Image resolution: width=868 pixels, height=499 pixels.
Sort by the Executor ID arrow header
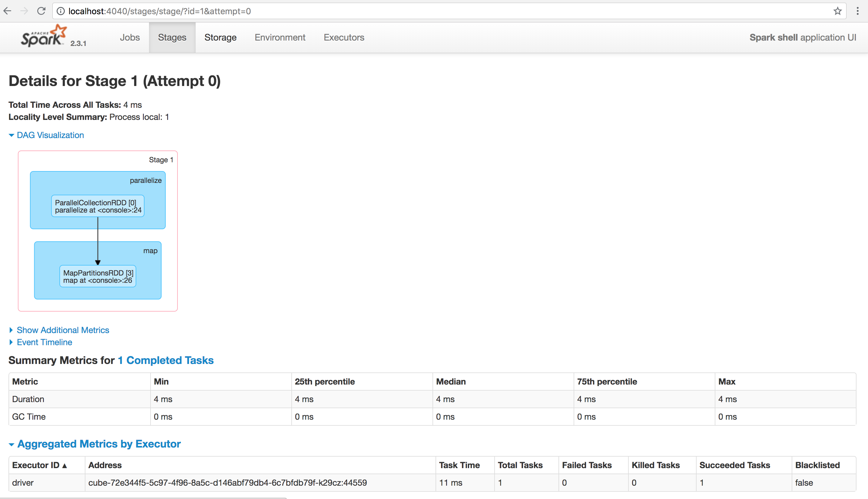click(x=39, y=465)
